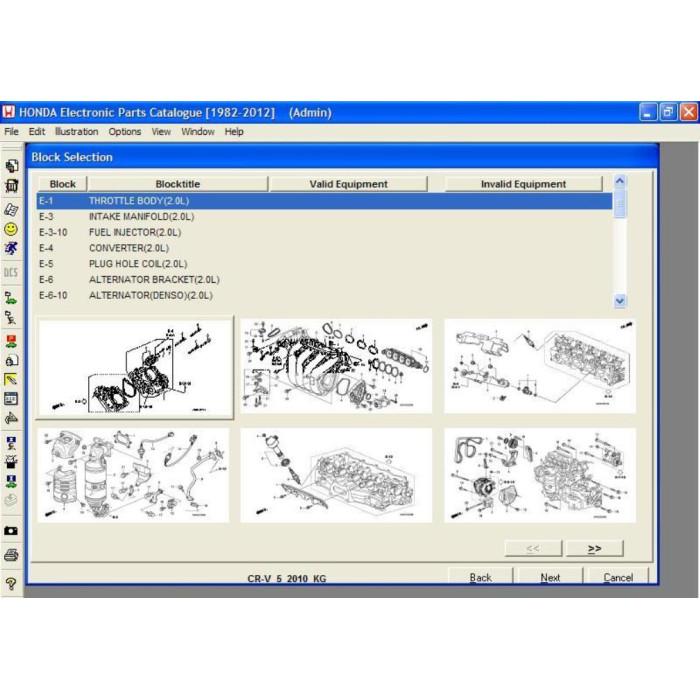Click the Back button

tap(480, 577)
